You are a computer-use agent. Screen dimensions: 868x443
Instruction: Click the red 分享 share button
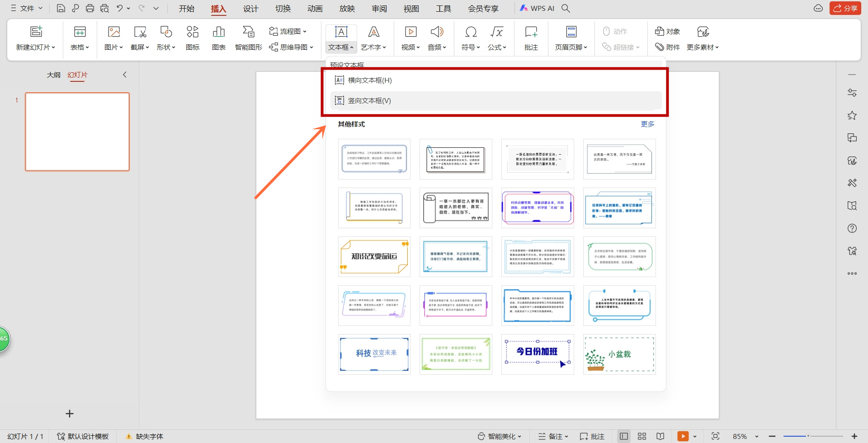(x=845, y=8)
